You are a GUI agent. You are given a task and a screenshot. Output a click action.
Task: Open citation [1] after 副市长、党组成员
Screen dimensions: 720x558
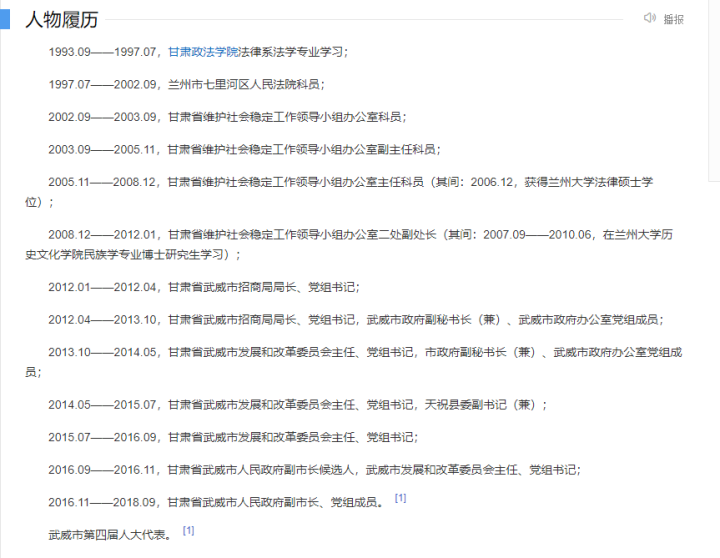[x=400, y=498]
